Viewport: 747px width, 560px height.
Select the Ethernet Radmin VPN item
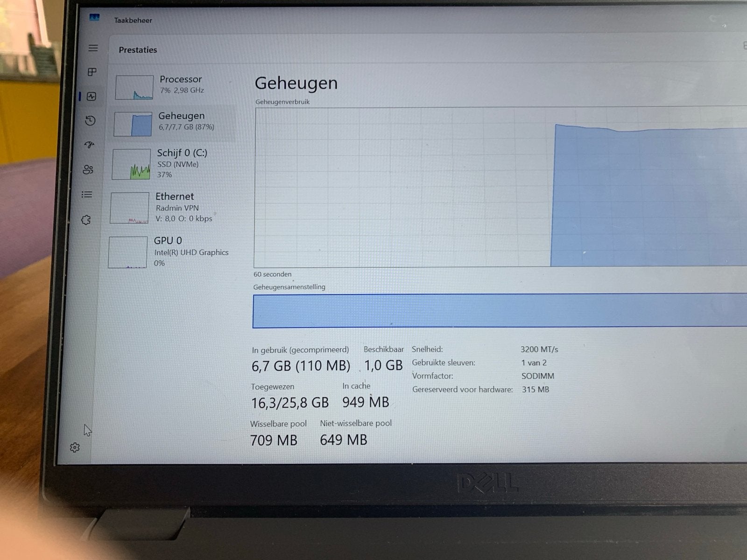click(171, 207)
